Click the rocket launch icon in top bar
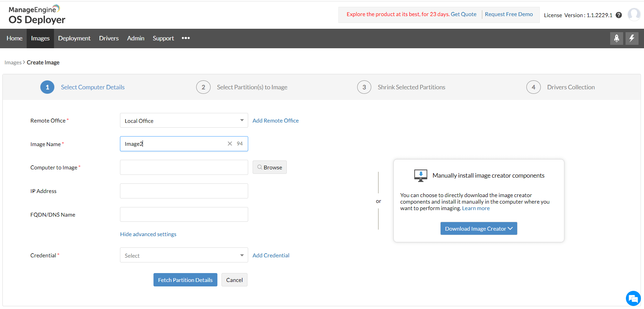This screenshot has width=644, height=309. 616,38
